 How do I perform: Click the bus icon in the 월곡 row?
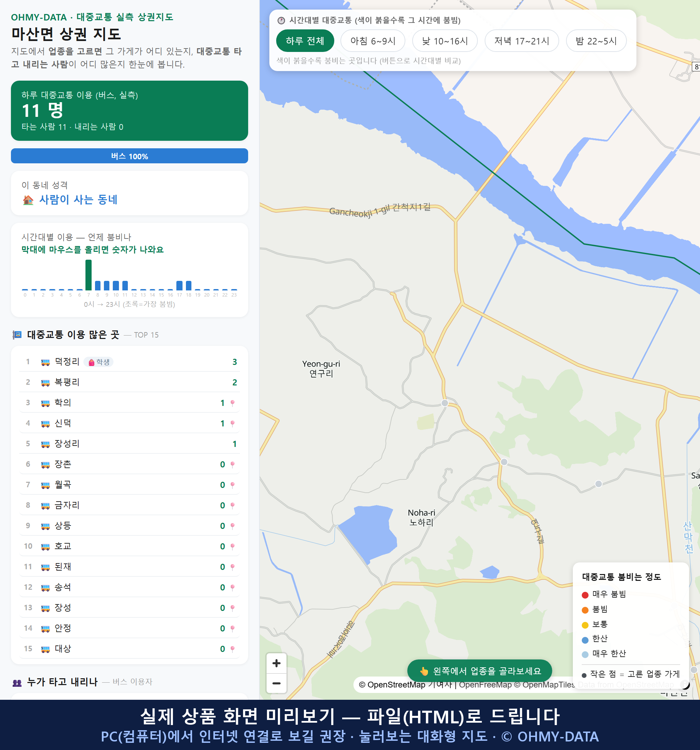[x=45, y=485]
